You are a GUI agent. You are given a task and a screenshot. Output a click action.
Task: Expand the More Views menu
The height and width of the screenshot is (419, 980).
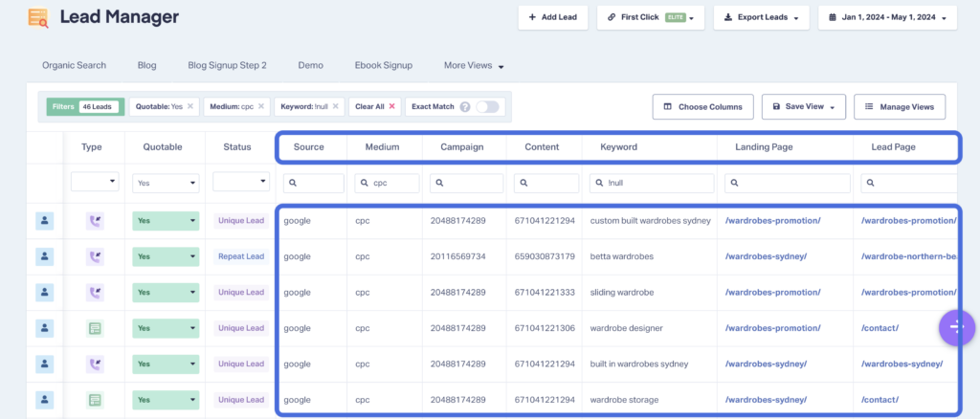(x=474, y=65)
